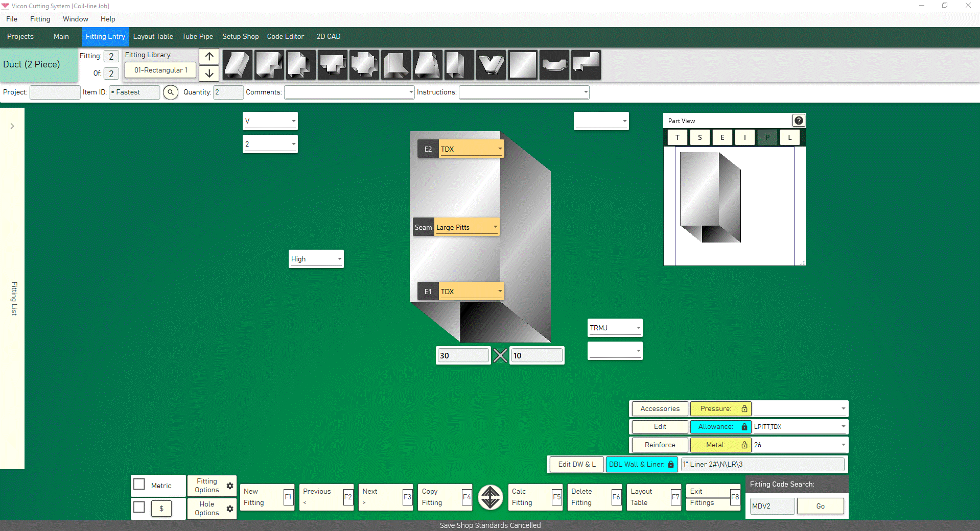Image resolution: width=980 pixels, height=531 pixels.
Task: Click the Delete Fitting F6 button
Action: tap(595, 497)
